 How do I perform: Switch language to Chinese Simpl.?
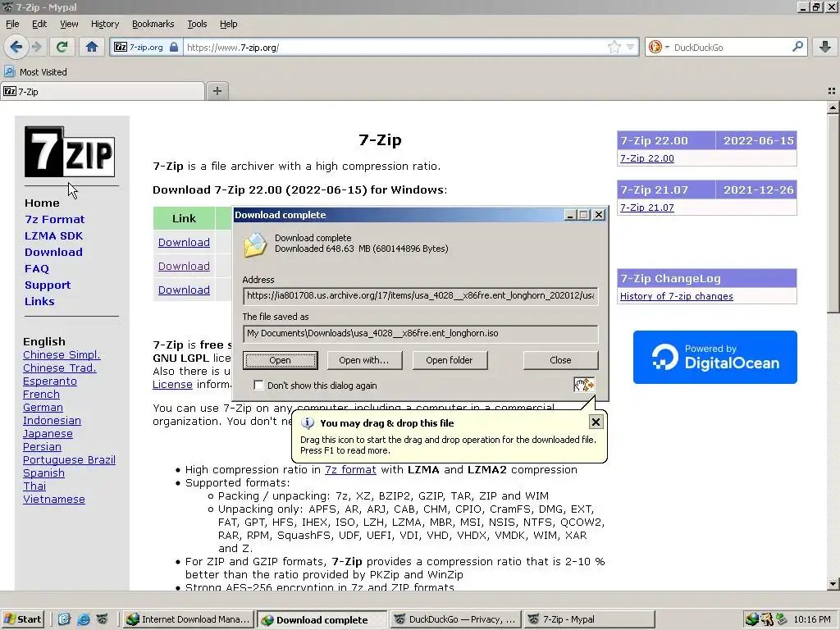coord(62,354)
